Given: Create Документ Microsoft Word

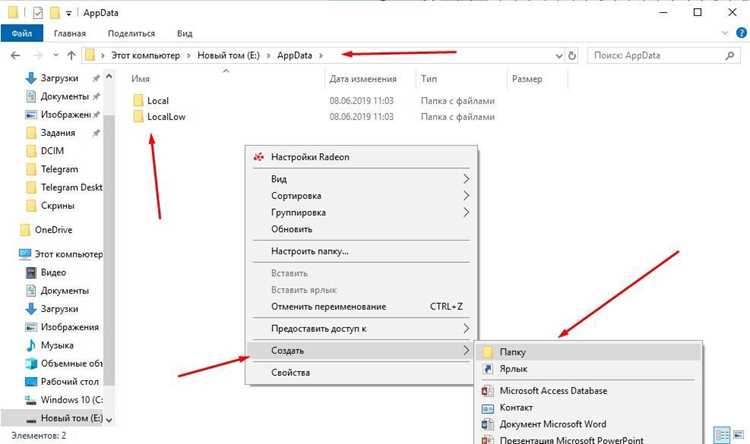Looking at the screenshot, I should click(x=588, y=424).
